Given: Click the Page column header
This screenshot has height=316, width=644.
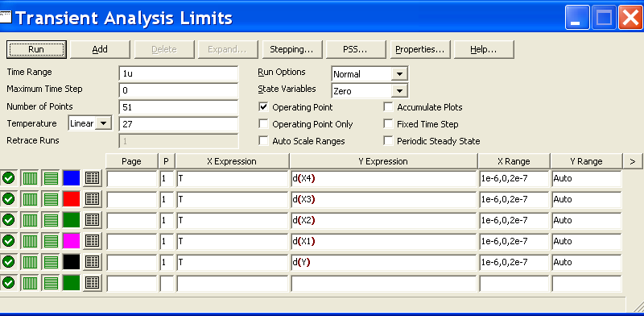Looking at the screenshot, I should (x=132, y=161).
